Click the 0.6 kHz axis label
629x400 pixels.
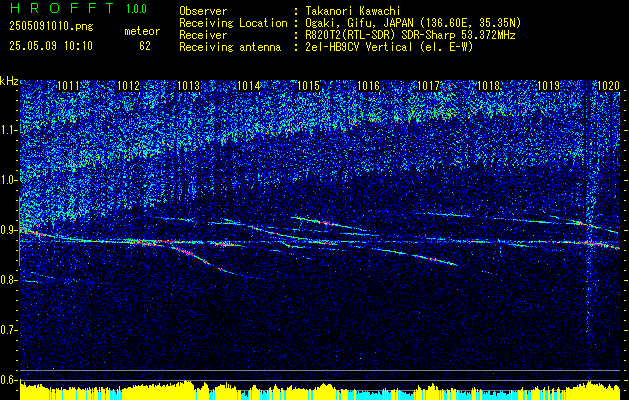tap(9, 380)
